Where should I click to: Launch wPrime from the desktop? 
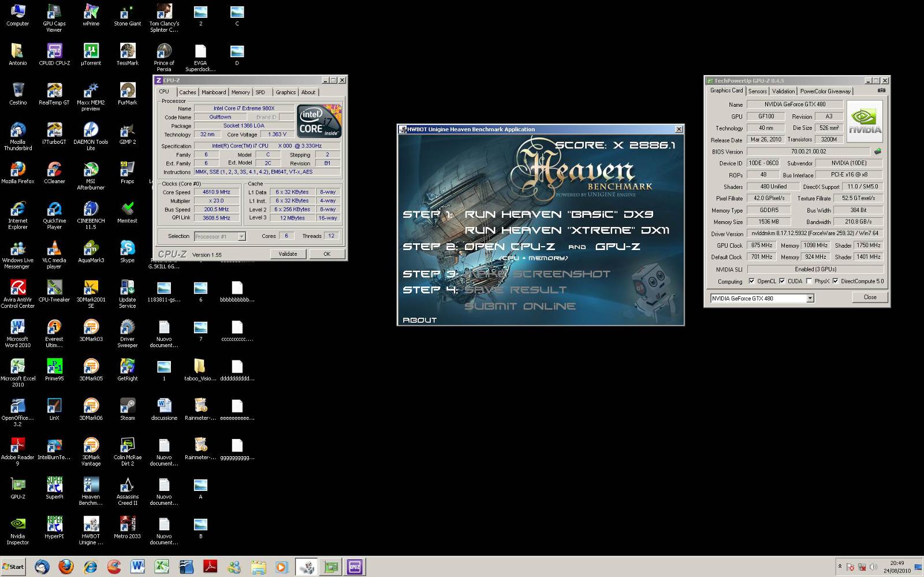coord(91,16)
